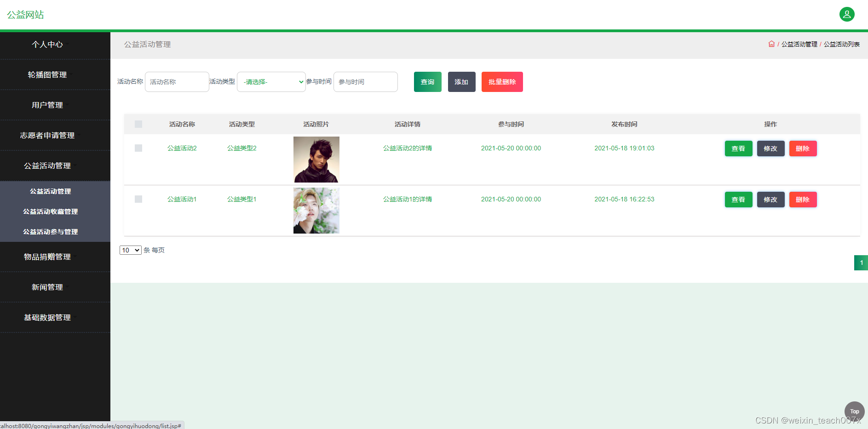Toggle the select-all checkbox in table header
The image size is (868, 429).
point(138,124)
